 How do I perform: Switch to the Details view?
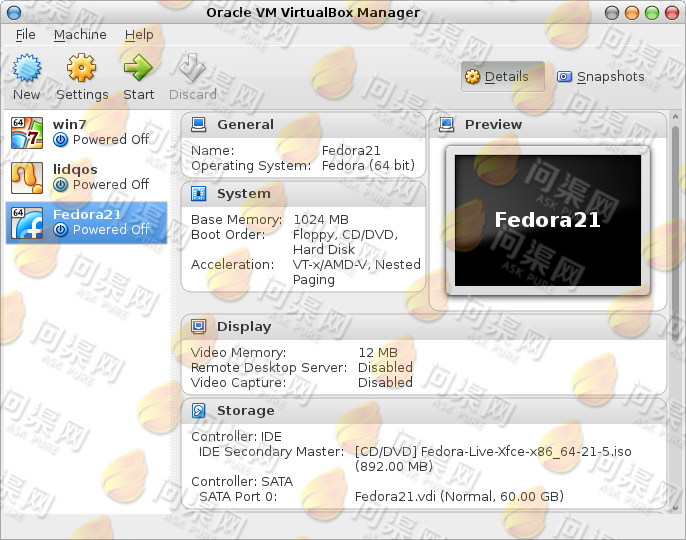click(503, 77)
